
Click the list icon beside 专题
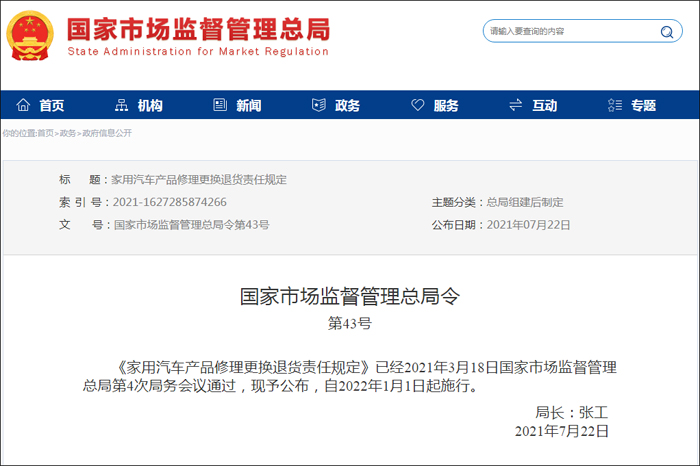tap(615, 105)
